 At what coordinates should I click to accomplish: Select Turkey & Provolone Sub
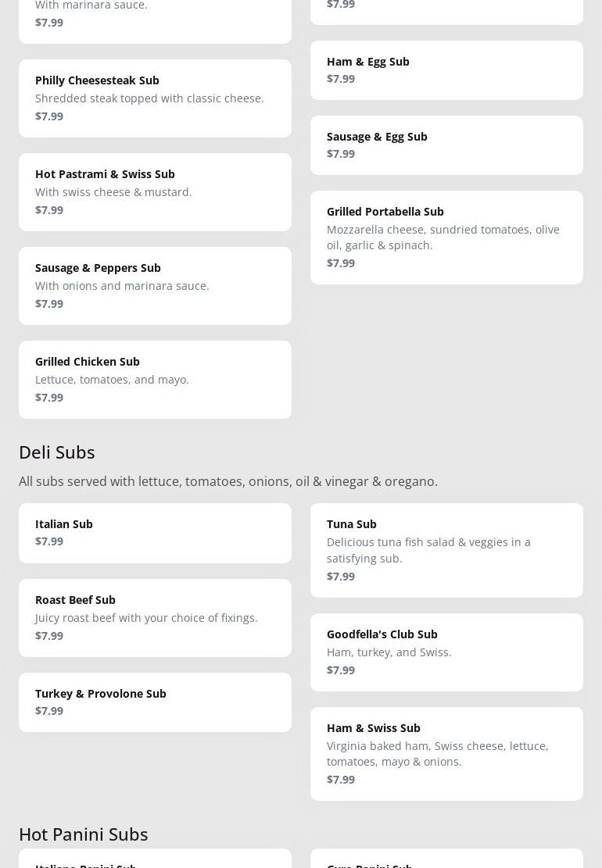[155, 702]
